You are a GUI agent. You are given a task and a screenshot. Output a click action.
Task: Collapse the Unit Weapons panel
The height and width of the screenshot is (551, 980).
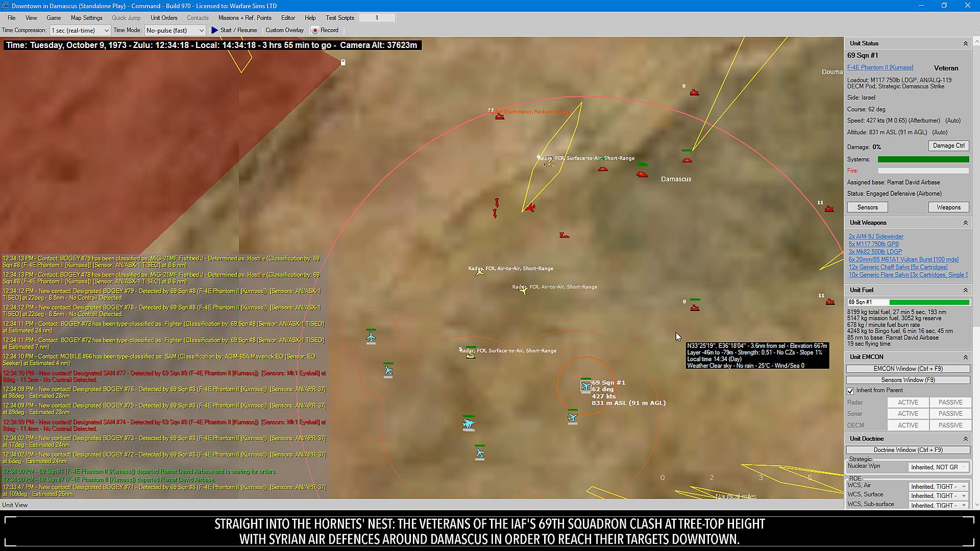(965, 223)
